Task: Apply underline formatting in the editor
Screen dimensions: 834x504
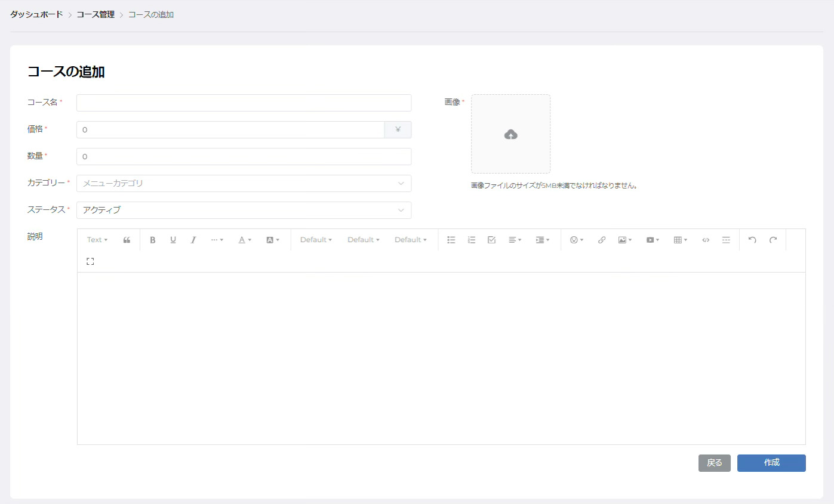Action: [173, 240]
